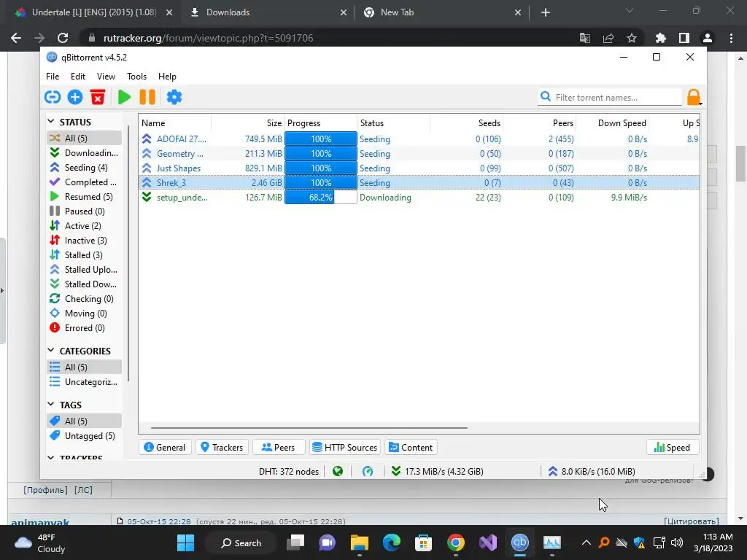Open File Explorer from taskbar
Screen dimensions: 747x560
pyautogui.click(x=360, y=542)
